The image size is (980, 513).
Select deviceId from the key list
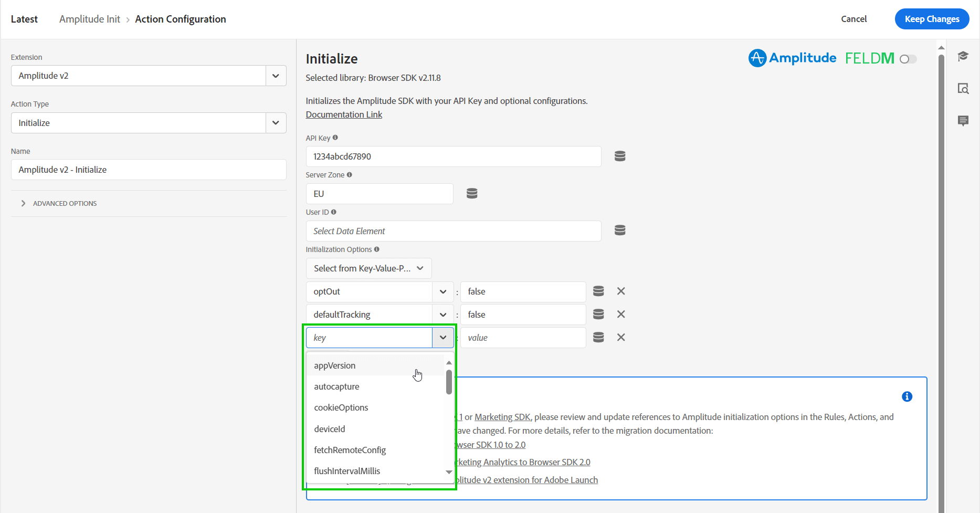[x=375, y=429]
